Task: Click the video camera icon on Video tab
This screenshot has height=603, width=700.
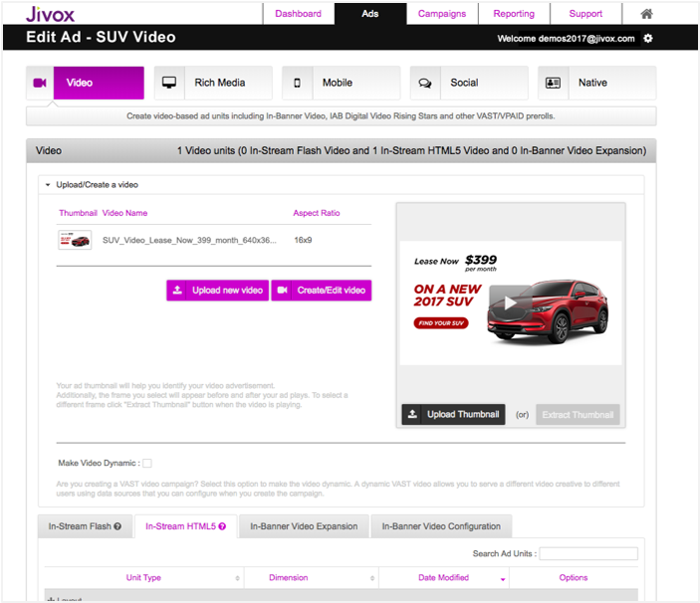Action: coord(40,83)
